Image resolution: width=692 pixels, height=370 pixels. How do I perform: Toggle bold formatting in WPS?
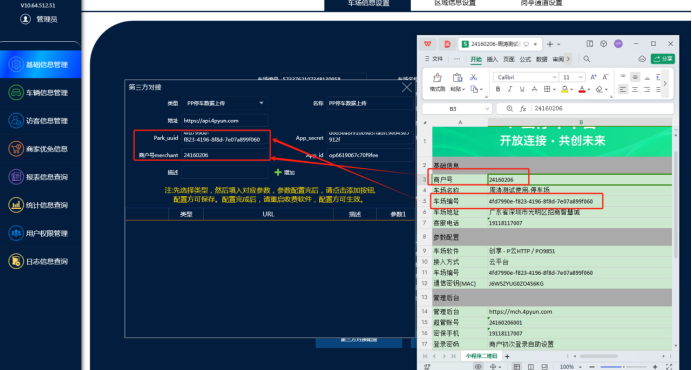coord(498,89)
